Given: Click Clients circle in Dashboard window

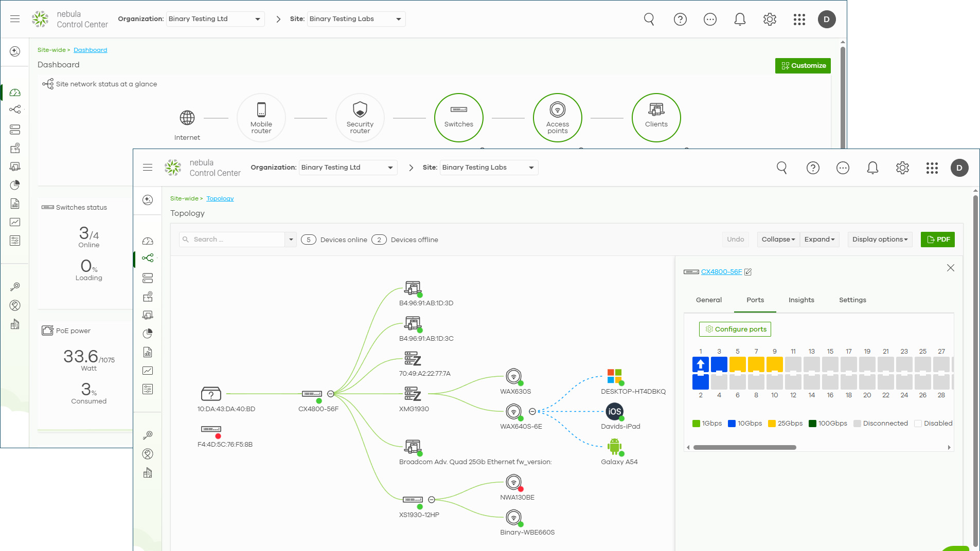Looking at the screenshot, I should pos(656,118).
